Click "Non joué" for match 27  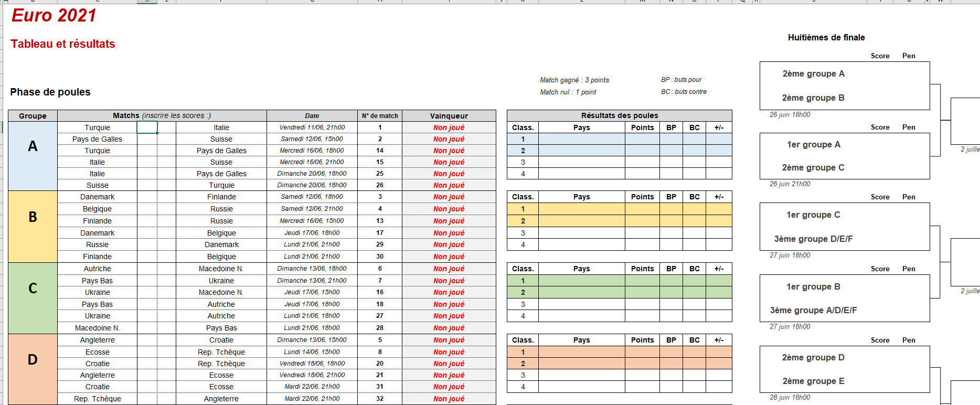[449, 316]
